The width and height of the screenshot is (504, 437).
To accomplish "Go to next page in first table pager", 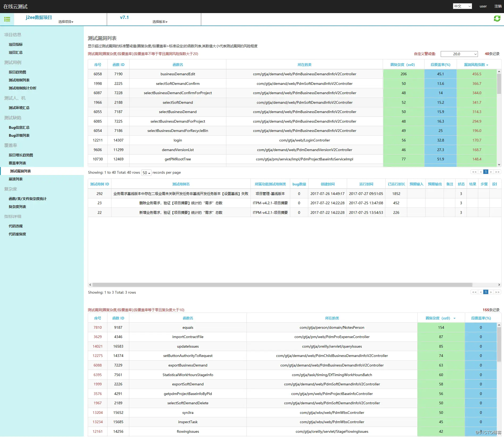I will pyautogui.click(x=491, y=172).
